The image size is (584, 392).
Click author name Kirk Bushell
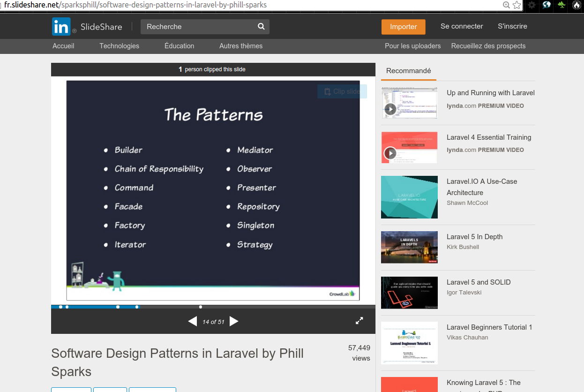pos(463,247)
